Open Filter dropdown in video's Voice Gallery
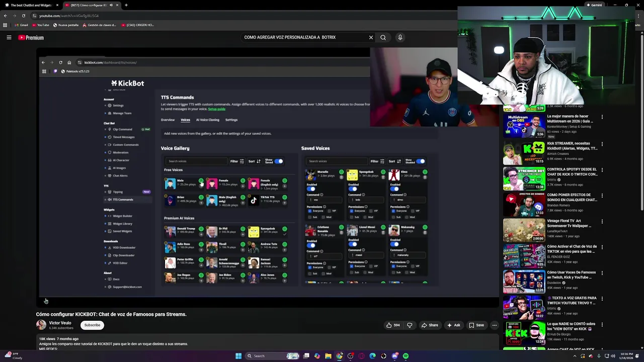Screen dimensions: 644x362 (x=237, y=161)
